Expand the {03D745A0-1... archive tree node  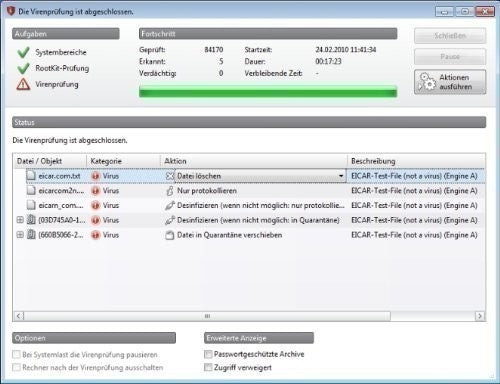pyautogui.click(x=20, y=220)
